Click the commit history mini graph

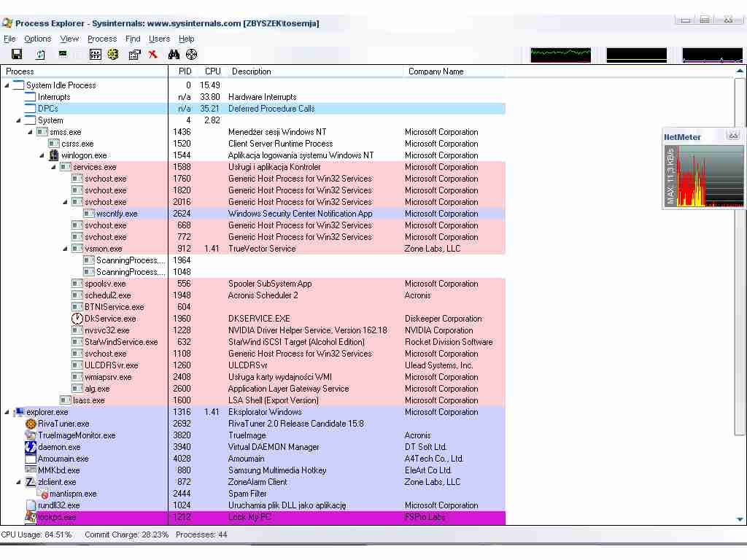click(636, 55)
